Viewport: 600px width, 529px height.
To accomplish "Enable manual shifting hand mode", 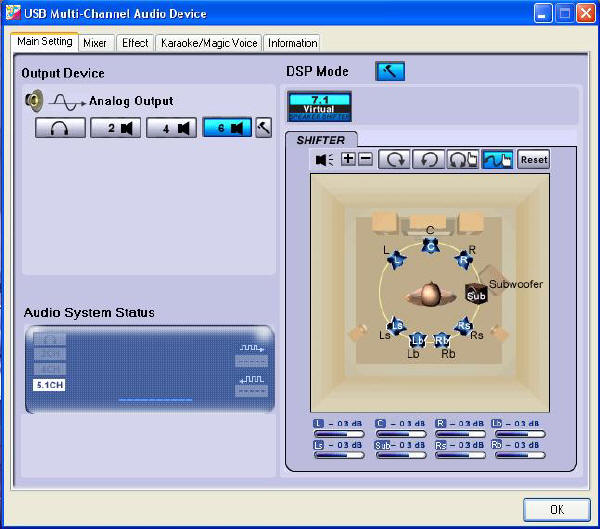I will click(x=497, y=159).
